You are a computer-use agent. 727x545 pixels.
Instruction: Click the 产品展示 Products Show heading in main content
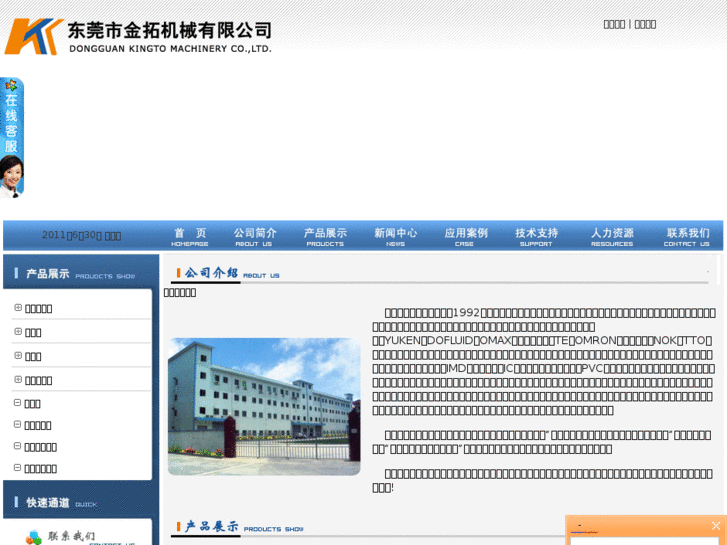tap(240, 527)
